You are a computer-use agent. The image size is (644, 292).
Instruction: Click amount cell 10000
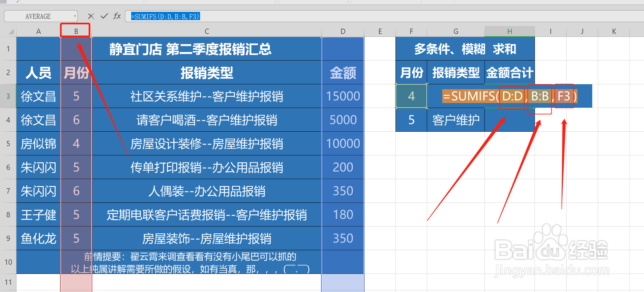pos(343,144)
